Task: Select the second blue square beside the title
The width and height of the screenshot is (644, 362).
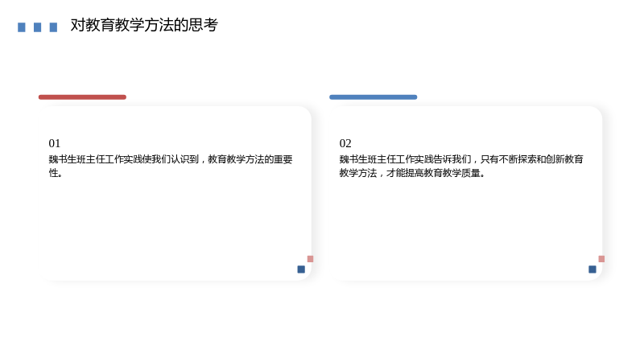Action: 37,27
